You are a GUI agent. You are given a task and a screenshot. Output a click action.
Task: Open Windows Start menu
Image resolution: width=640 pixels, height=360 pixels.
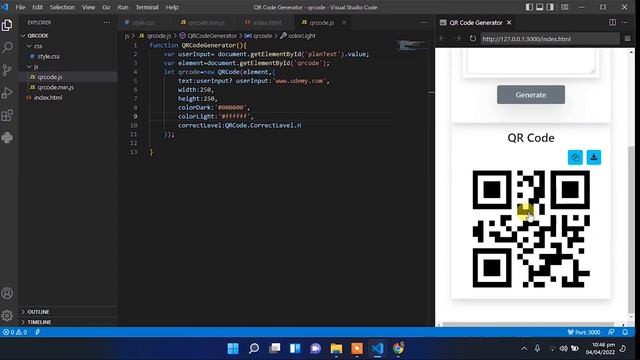click(x=233, y=348)
